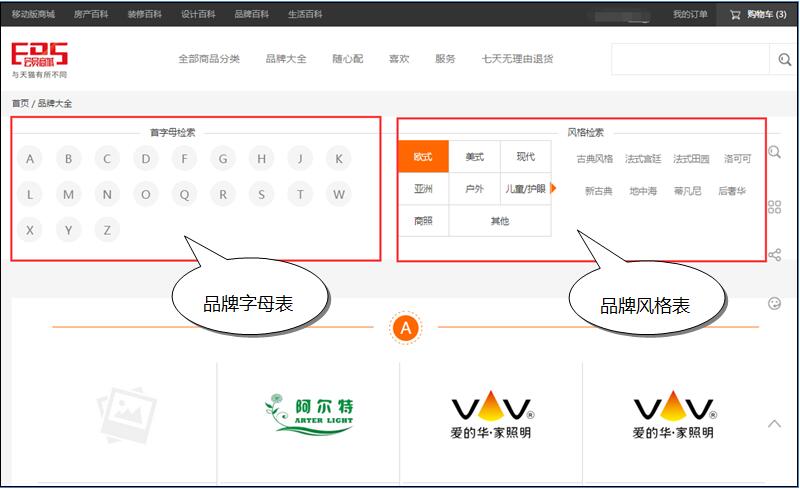Switch to the 户外 style tab
800x489 pixels.
pos(474,189)
